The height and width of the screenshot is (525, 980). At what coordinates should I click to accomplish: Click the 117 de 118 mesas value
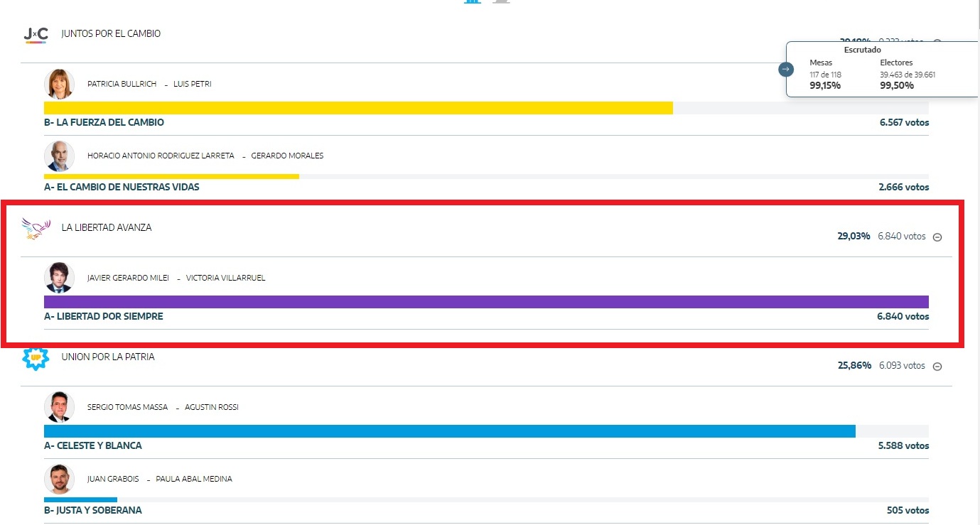point(825,74)
